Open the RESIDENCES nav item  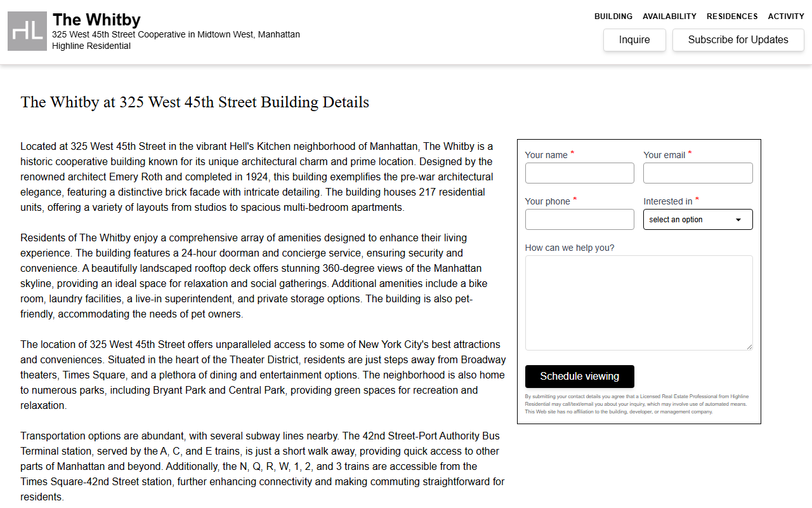tap(732, 17)
